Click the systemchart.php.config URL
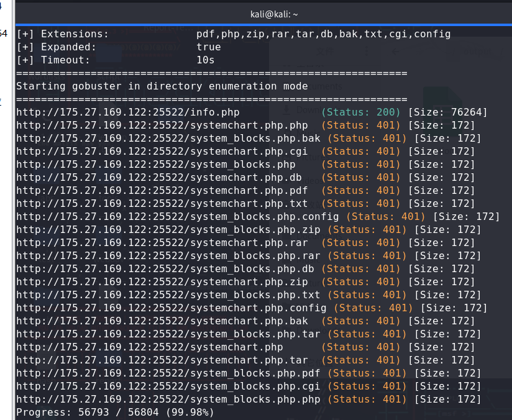The image size is (512, 420). click(x=171, y=308)
